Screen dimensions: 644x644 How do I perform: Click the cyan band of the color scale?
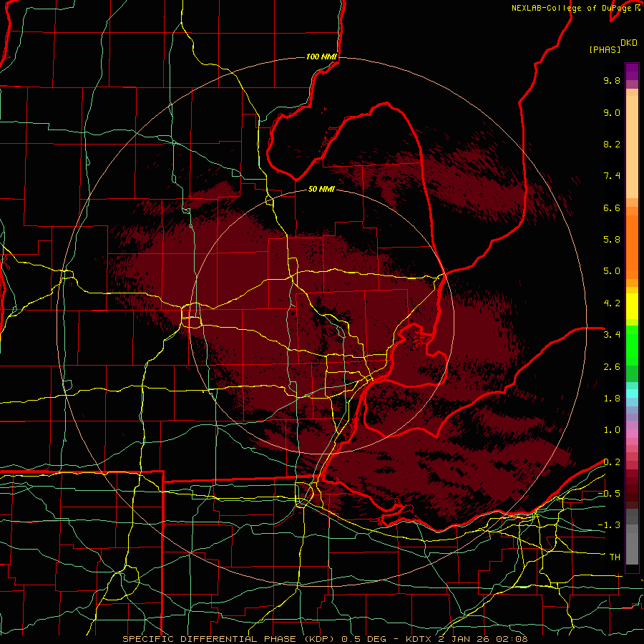point(632,394)
